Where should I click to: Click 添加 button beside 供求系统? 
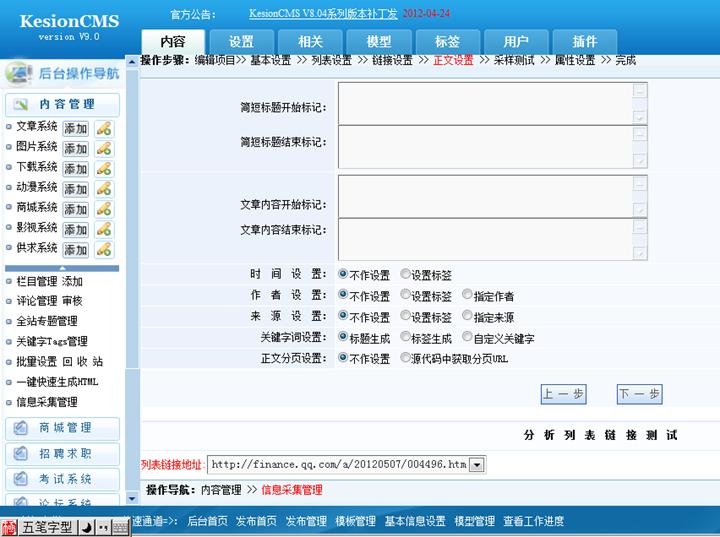click(76, 250)
